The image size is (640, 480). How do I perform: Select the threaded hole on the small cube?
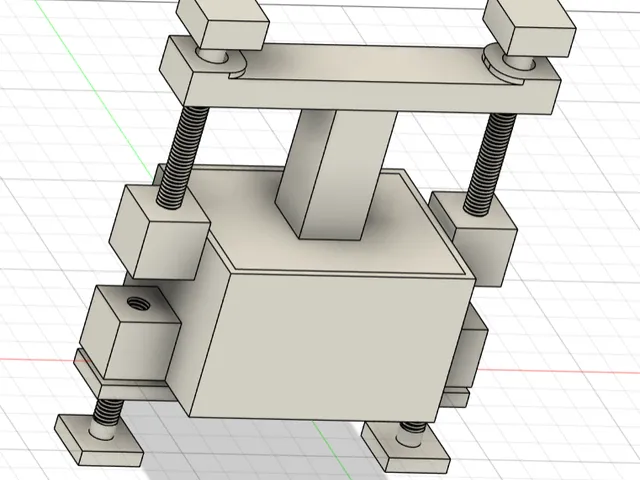coord(138,303)
